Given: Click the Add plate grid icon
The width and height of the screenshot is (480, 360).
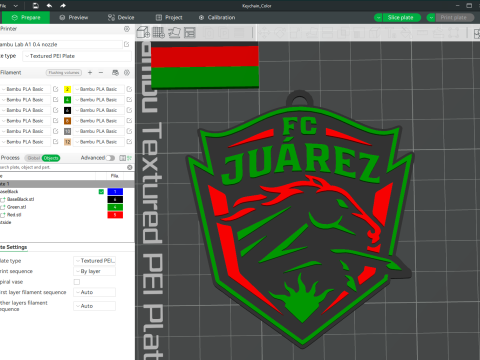Looking at the screenshot, I should pos(159,32).
